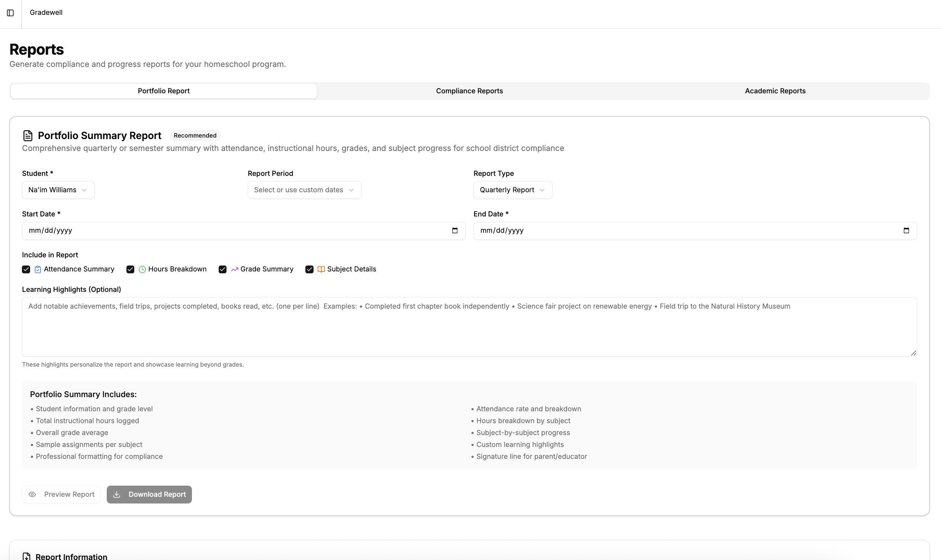Screen dimensions: 941x560
Task: Click the Download Report button
Action: click(x=149, y=494)
